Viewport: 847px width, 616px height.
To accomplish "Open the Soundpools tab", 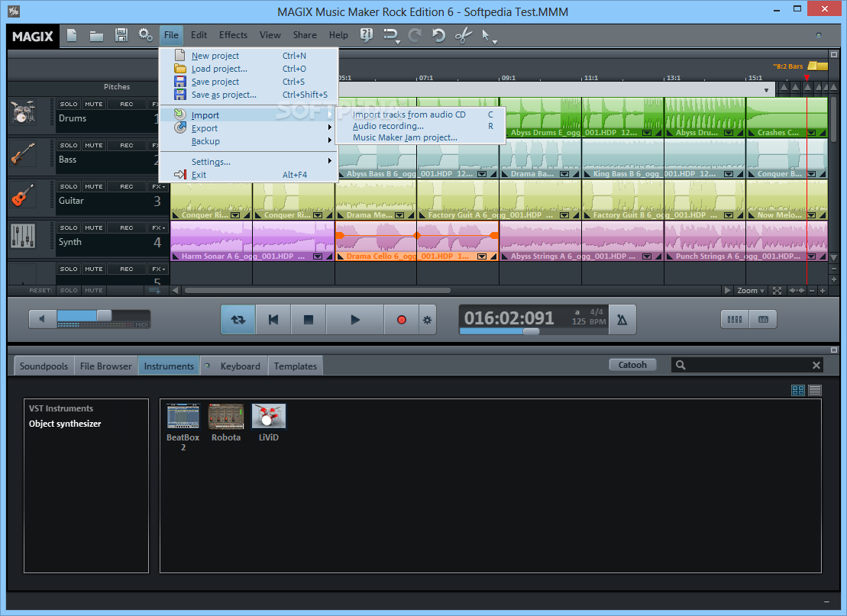I will [44, 366].
